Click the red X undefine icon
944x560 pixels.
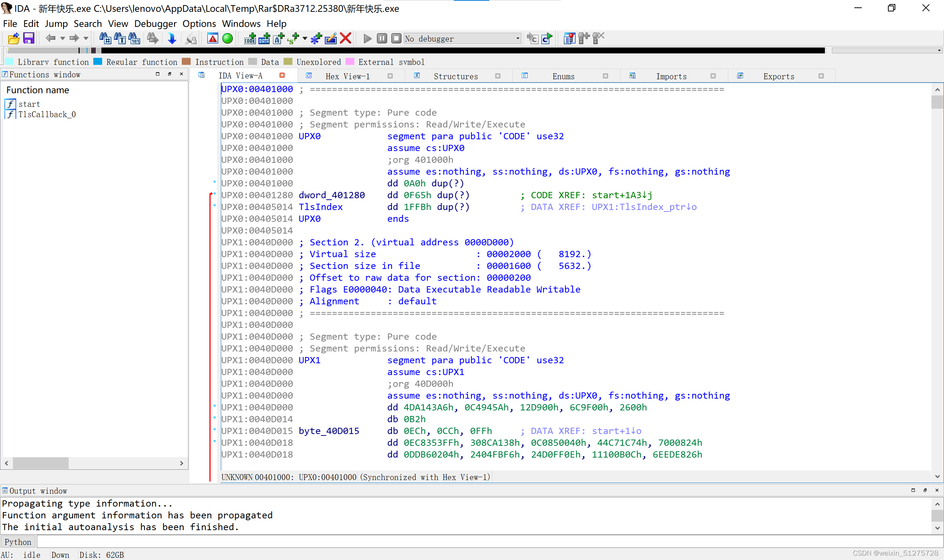coord(346,38)
